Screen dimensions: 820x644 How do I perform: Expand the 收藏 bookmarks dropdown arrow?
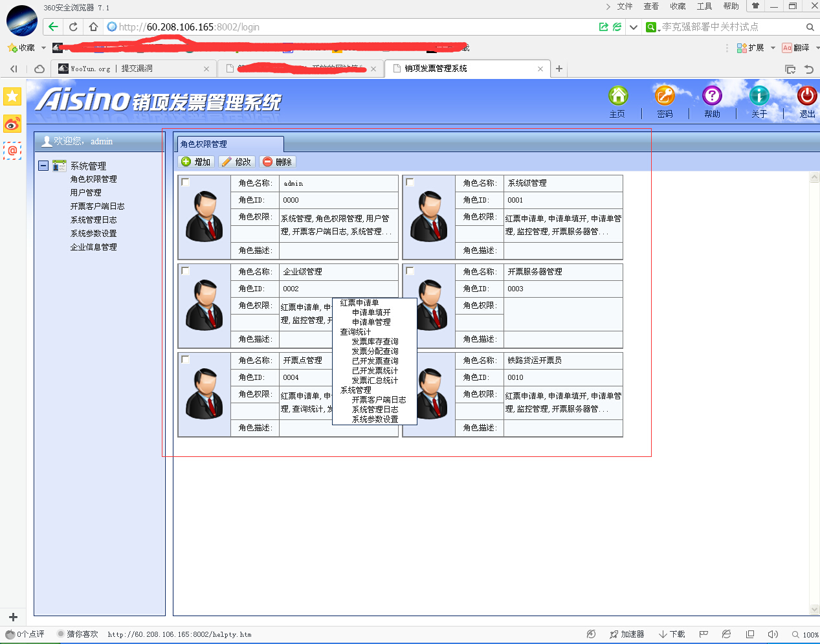pyautogui.click(x=43, y=48)
